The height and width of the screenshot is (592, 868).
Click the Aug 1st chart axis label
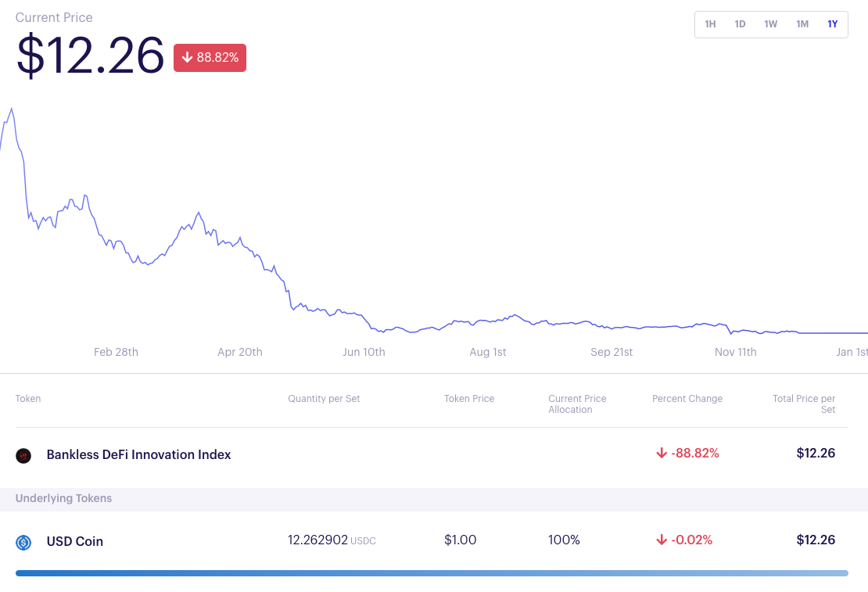click(x=488, y=352)
